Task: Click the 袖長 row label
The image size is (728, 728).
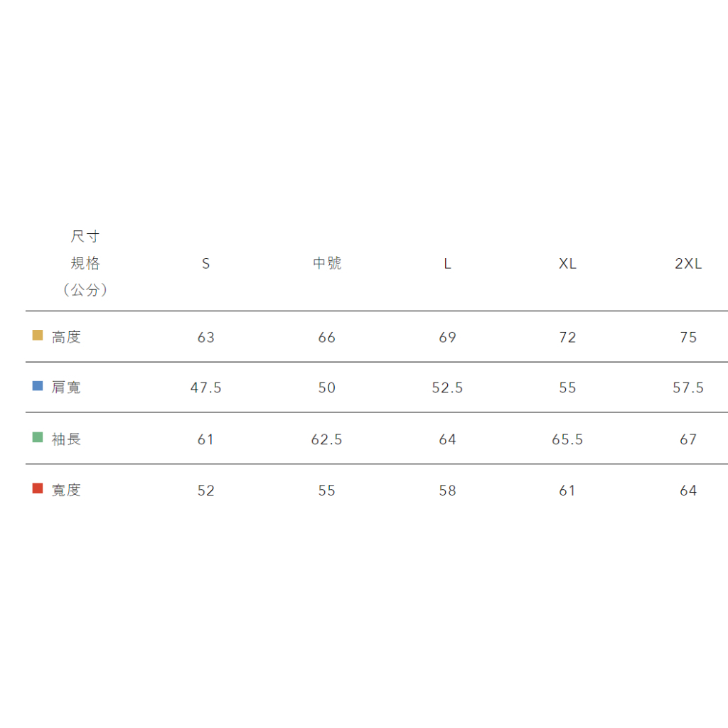Action: point(67,439)
